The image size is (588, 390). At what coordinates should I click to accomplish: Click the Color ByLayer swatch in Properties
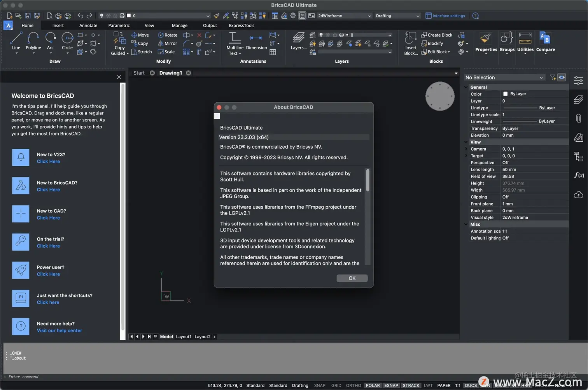tap(505, 94)
